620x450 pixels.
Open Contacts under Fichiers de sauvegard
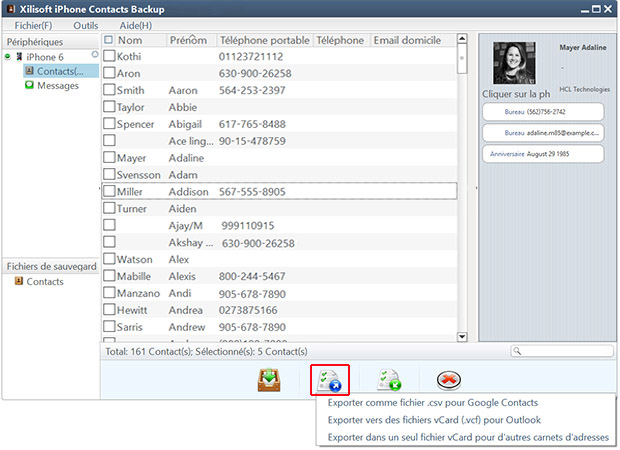click(45, 281)
